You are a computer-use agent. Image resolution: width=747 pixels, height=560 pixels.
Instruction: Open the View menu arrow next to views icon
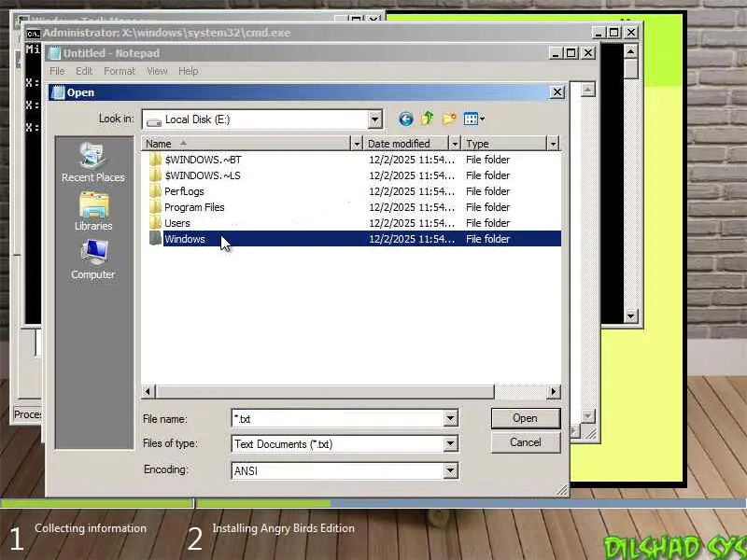(482, 119)
